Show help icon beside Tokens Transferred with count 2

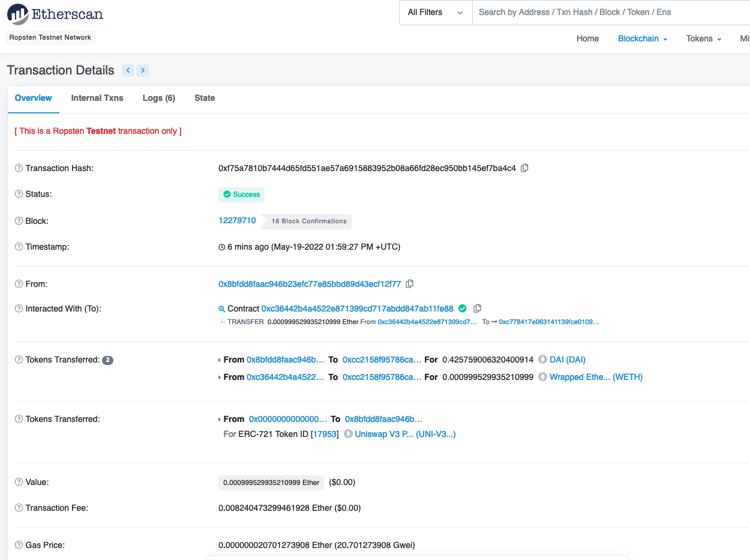(19, 360)
